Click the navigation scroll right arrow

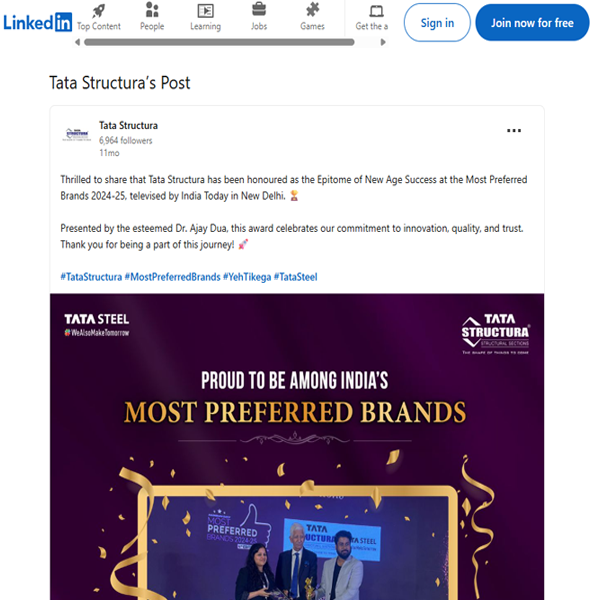pos(383,42)
